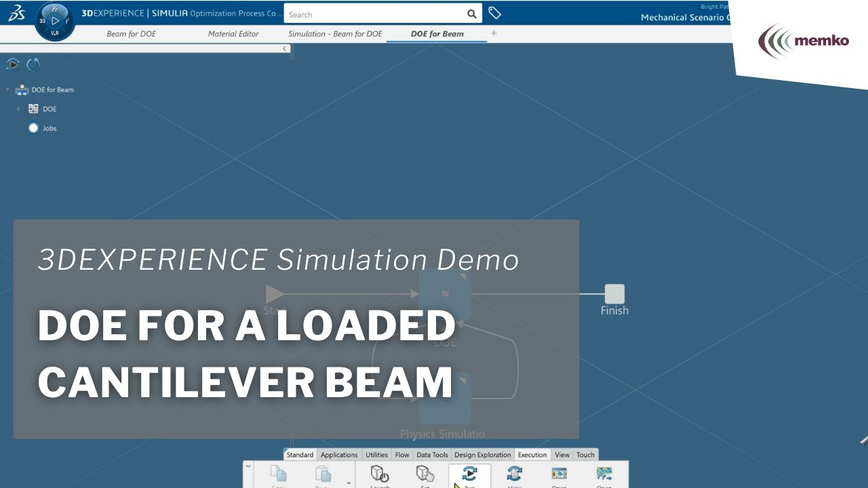Click the search magnifier icon
868x488 pixels.
(472, 14)
